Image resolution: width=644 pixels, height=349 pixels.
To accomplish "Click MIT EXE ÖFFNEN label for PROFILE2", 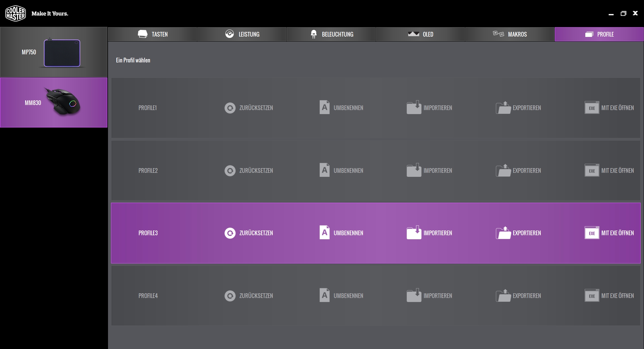I will (618, 170).
